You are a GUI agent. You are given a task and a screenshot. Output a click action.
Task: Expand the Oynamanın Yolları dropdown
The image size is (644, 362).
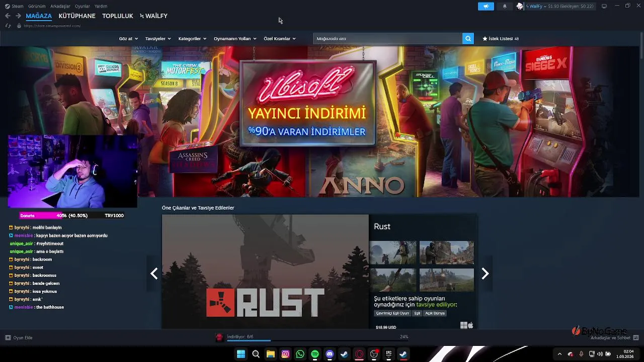[235, 39]
